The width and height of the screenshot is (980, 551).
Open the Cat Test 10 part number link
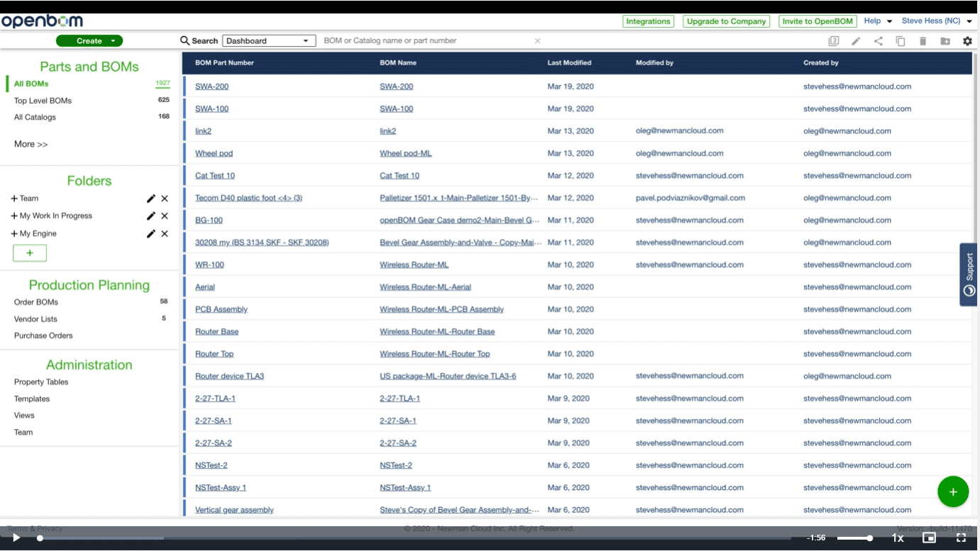click(215, 176)
